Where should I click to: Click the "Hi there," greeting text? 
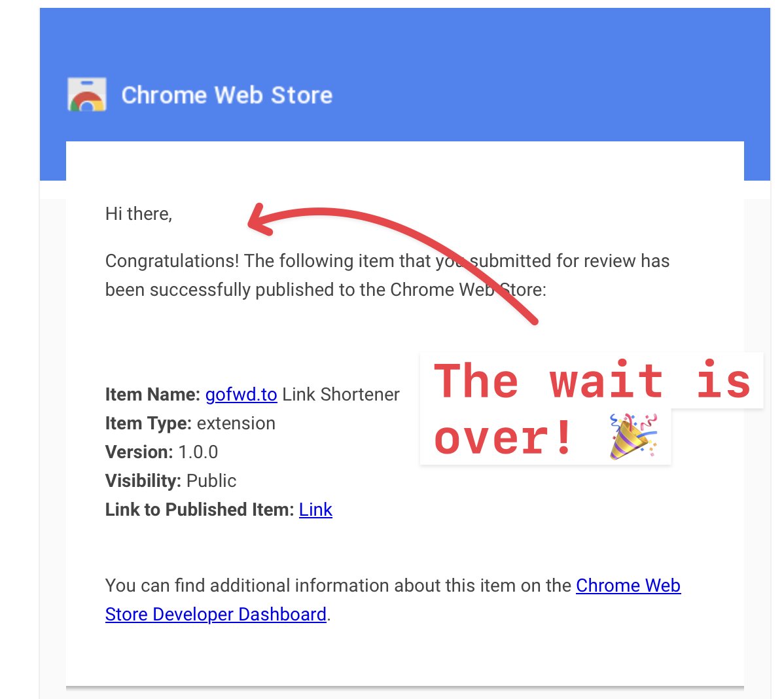[x=138, y=214]
